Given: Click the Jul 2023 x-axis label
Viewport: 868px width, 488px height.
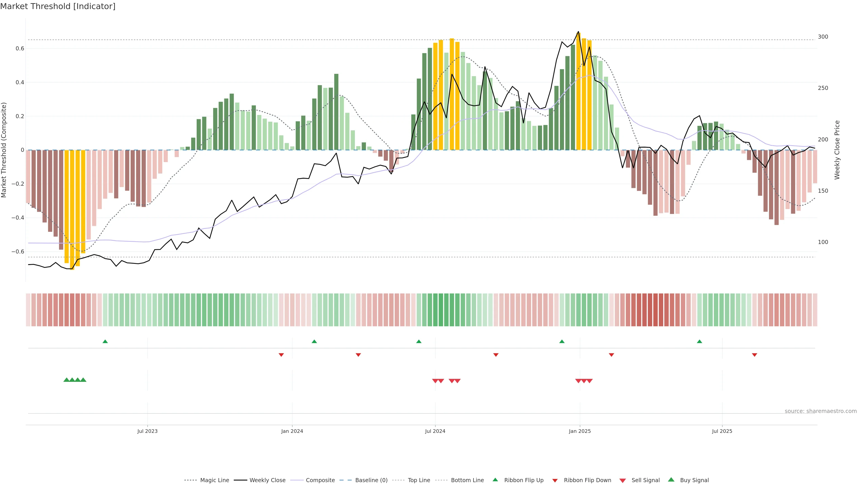Looking at the screenshot, I should pyautogui.click(x=147, y=431).
